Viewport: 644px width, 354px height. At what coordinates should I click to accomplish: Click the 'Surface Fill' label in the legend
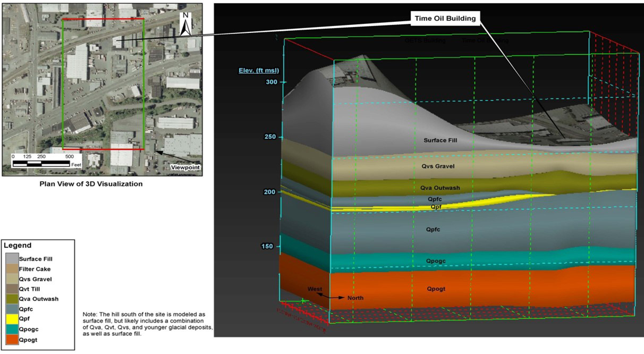coord(36,259)
